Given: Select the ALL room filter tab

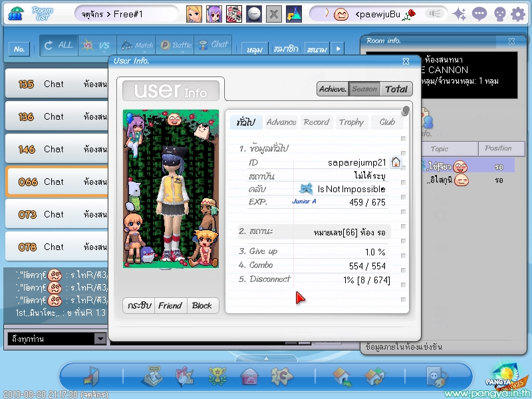Looking at the screenshot, I should point(59,45).
